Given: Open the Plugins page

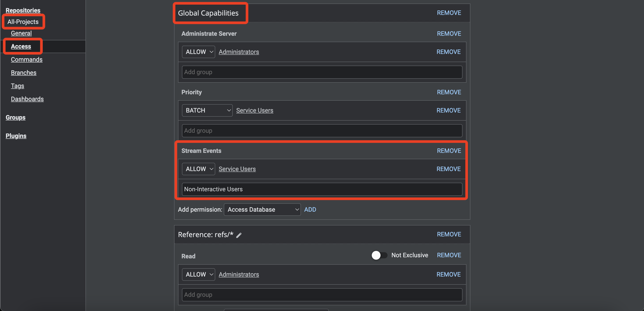Looking at the screenshot, I should [x=16, y=136].
